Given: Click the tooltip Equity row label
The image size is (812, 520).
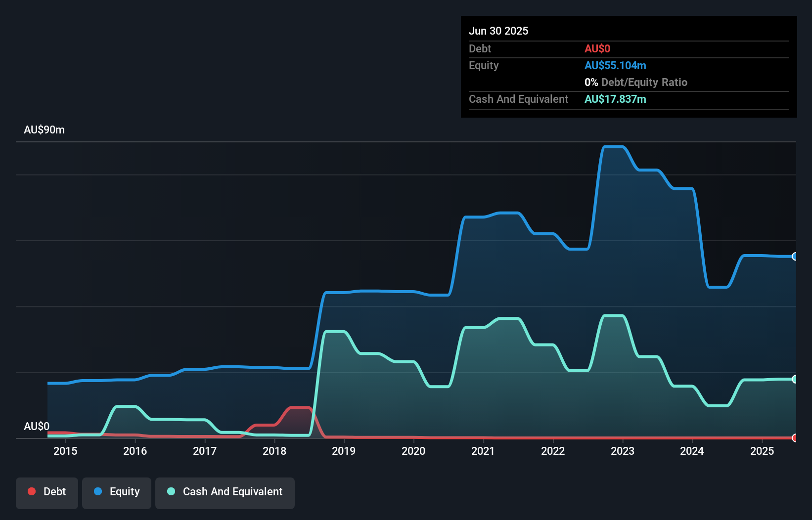Looking at the screenshot, I should click(484, 65).
